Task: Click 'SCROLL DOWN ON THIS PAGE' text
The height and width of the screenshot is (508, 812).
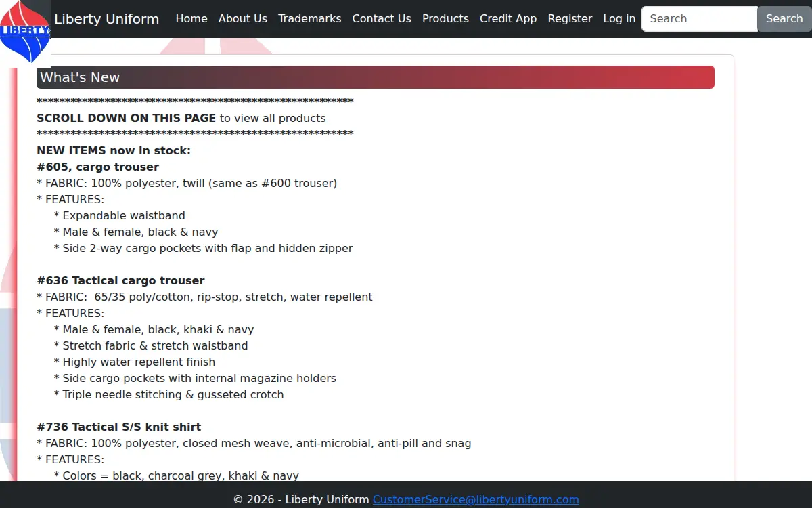Action: [127, 118]
